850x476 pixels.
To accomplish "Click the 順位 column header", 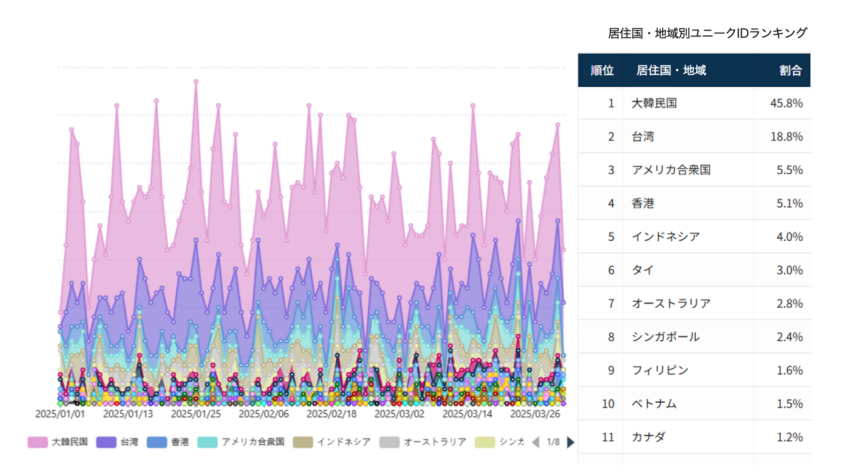I will (602, 70).
